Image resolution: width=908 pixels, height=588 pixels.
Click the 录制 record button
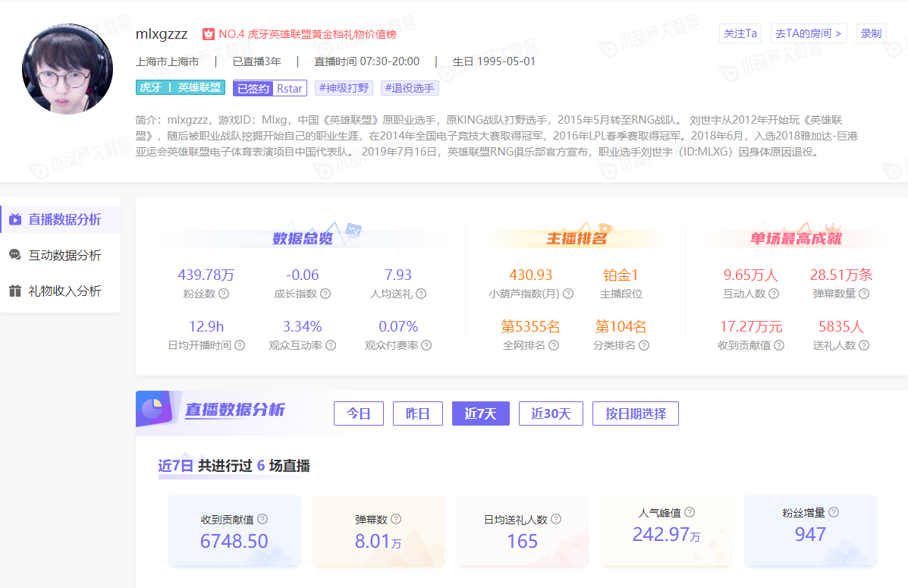(871, 33)
